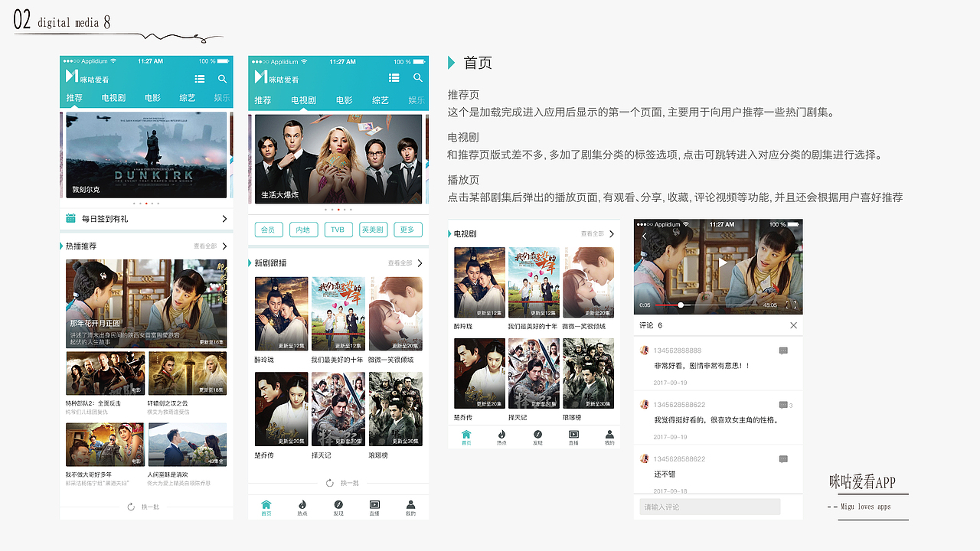This screenshot has height=551, width=980.
Task: Click 咪咕爱看 logo in Dunkirk phone header
Action: [x=87, y=77]
